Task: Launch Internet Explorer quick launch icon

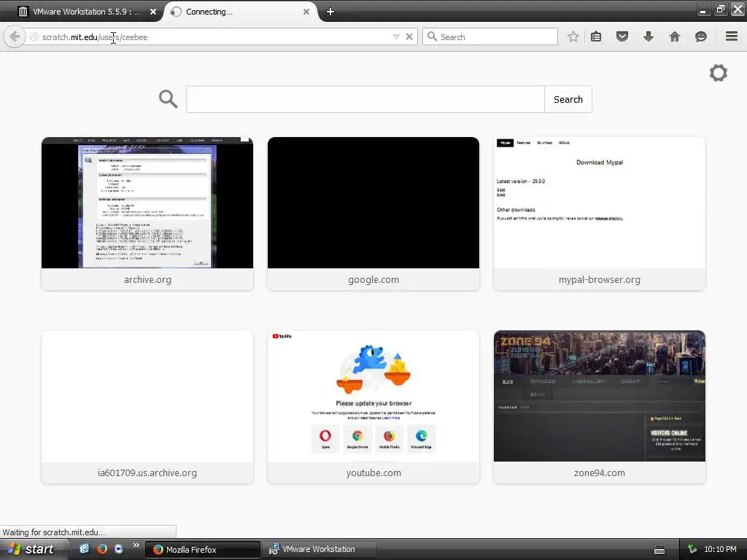Action: click(x=85, y=549)
